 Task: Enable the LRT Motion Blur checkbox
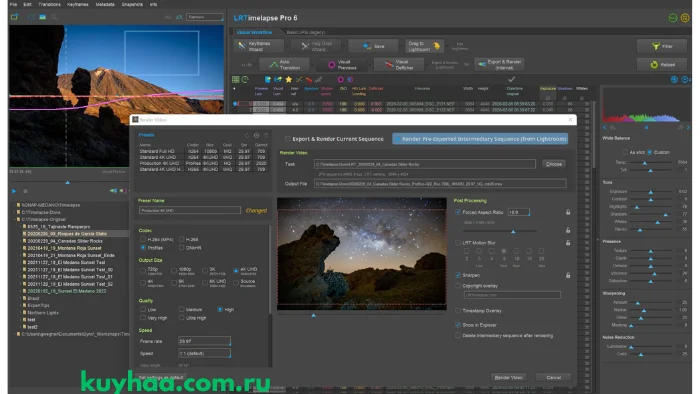(458, 243)
